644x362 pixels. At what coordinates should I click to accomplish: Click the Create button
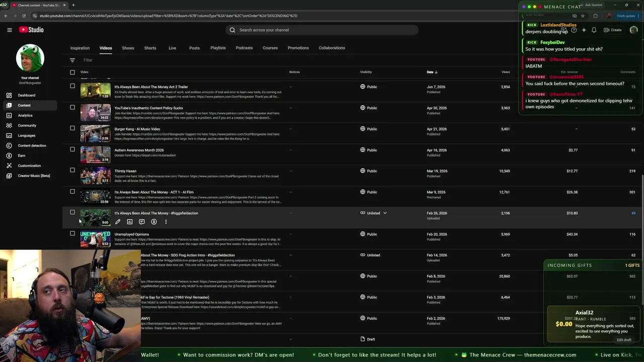(x=613, y=30)
